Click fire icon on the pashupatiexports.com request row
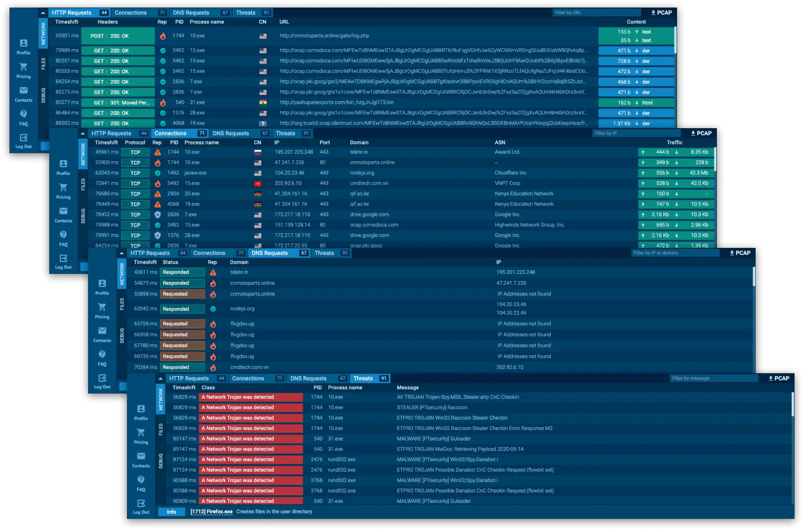Viewport: 804px width, 532px height. 163,103
